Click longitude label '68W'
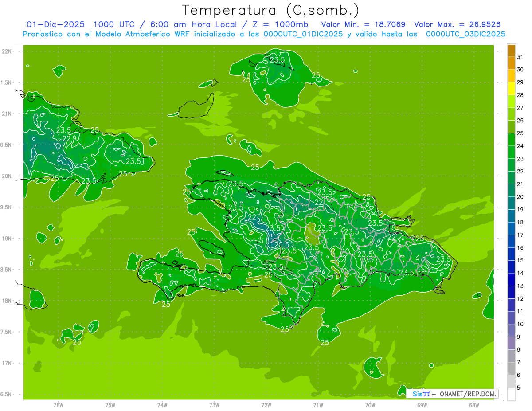532x411 pixels. point(474,405)
